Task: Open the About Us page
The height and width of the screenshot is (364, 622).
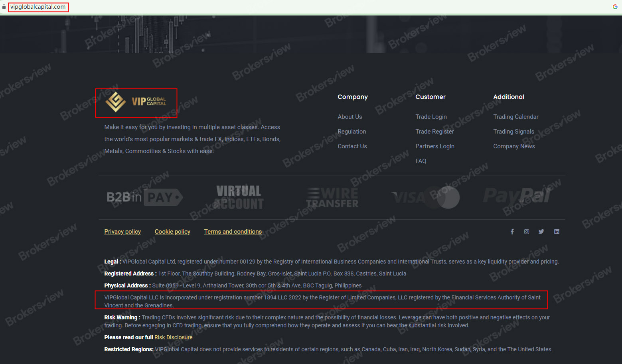Action: point(350,116)
